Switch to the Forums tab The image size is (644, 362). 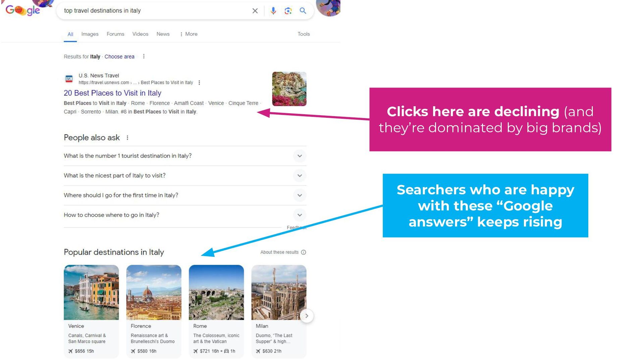(115, 34)
